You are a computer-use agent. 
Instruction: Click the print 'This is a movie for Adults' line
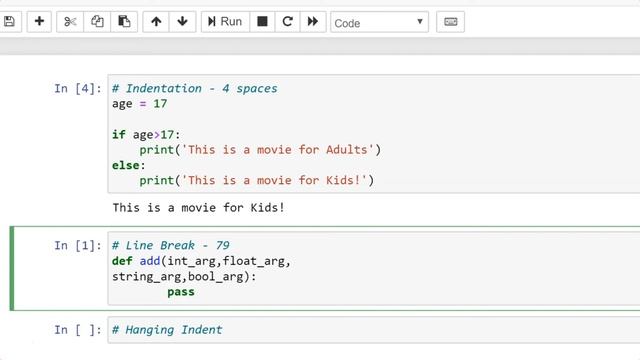pos(260,150)
